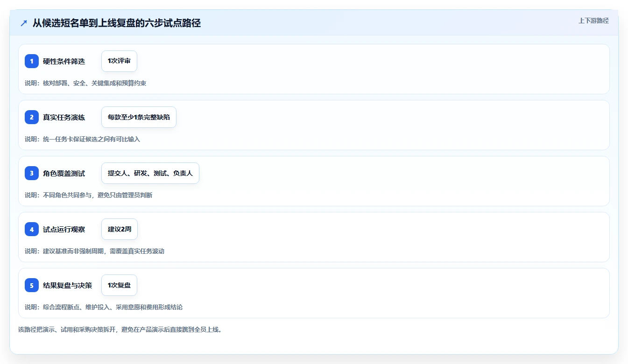Click the 上下游路径 label
Viewport: 628px width, 364px height.
[593, 21]
